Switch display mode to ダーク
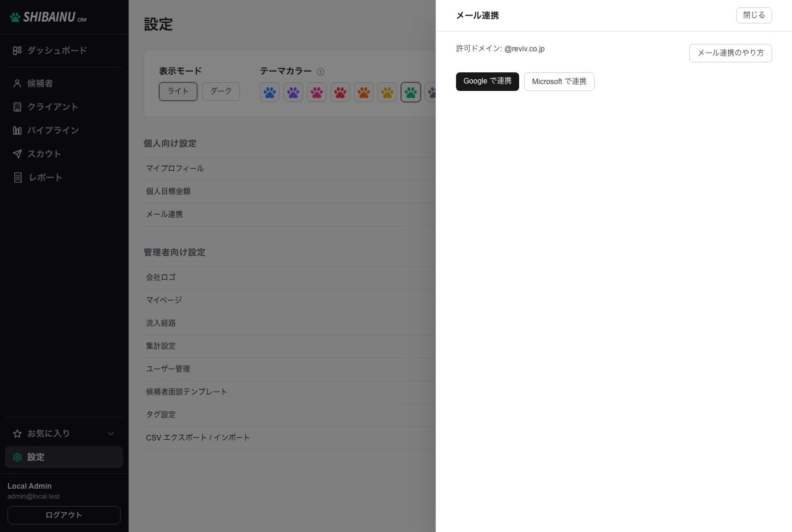The height and width of the screenshot is (532, 792). click(221, 92)
